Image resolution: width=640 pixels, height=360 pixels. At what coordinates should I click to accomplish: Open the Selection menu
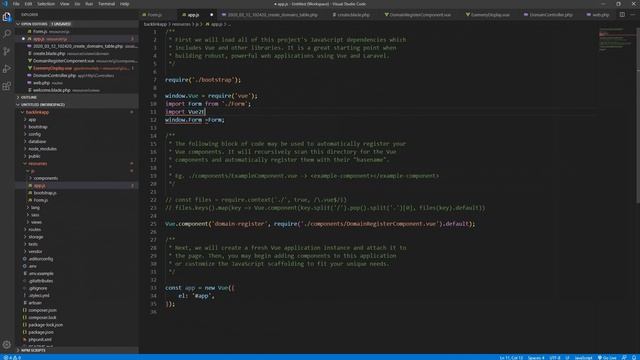coord(46,4)
